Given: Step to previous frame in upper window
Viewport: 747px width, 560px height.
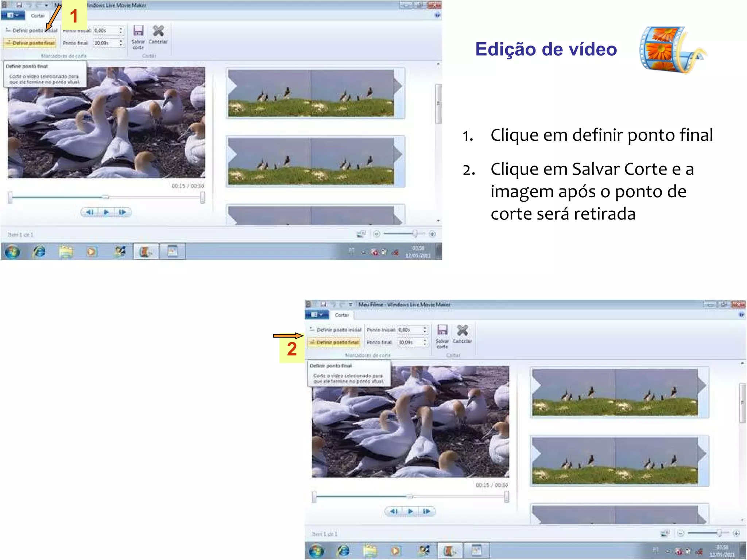Looking at the screenshot, I should point(90,212).
